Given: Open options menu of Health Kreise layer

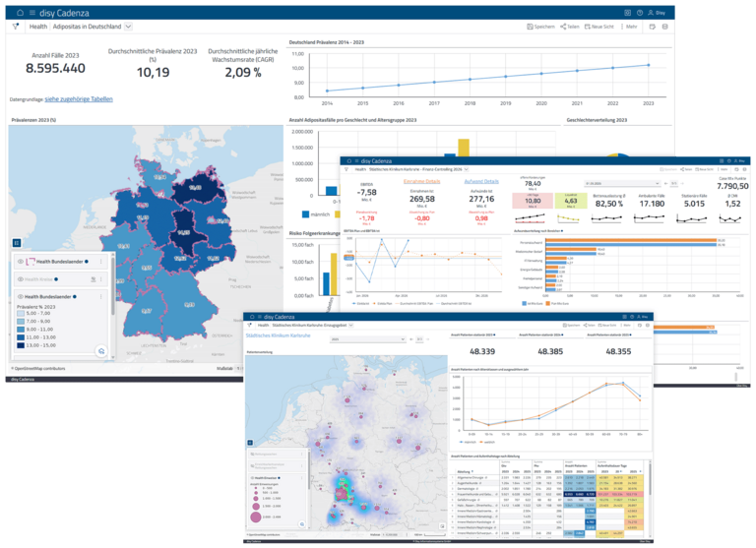Looking at the screenshot, I should coord(100,279).
